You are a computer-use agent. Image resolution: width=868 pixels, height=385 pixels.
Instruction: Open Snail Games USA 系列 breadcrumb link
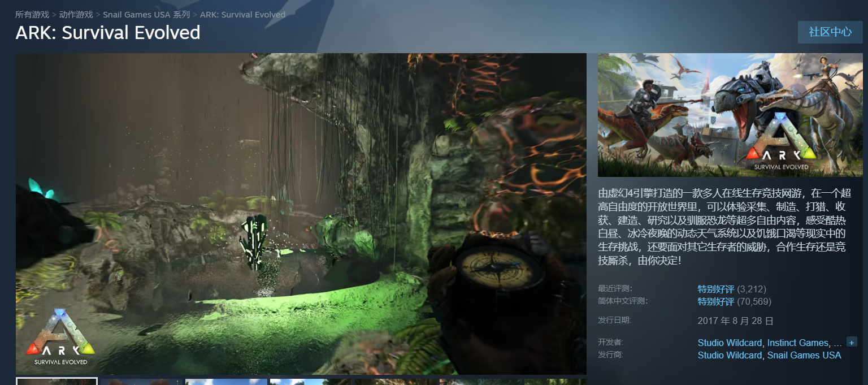(146, 15)
